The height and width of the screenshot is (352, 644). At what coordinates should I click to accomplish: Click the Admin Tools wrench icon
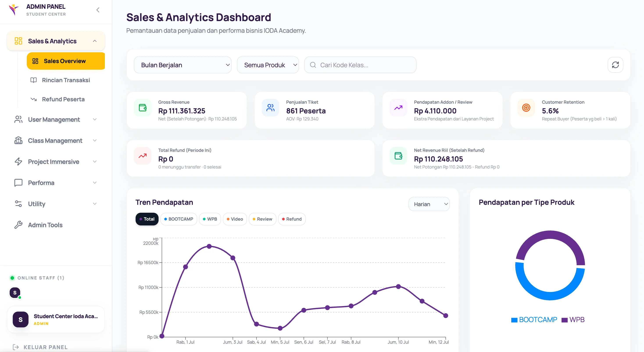click(x=18, y=225)
